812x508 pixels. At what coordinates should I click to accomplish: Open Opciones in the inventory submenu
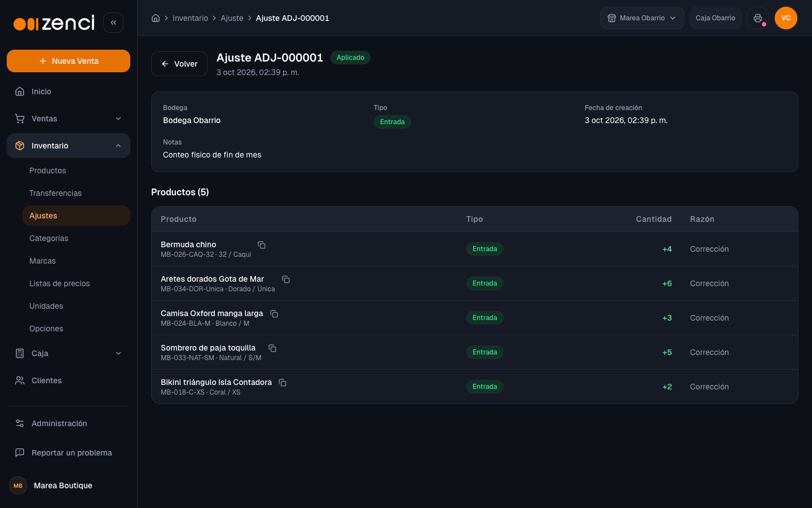click(76, 329)
